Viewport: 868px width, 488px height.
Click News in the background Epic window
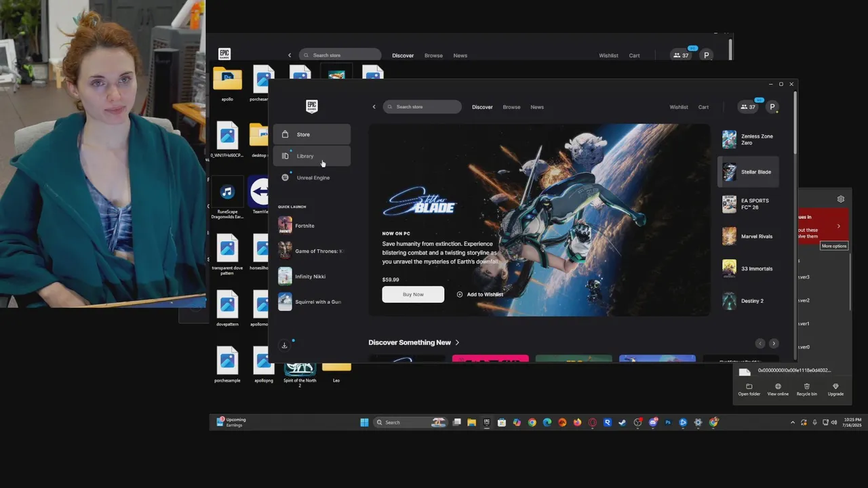coord(460,56)
